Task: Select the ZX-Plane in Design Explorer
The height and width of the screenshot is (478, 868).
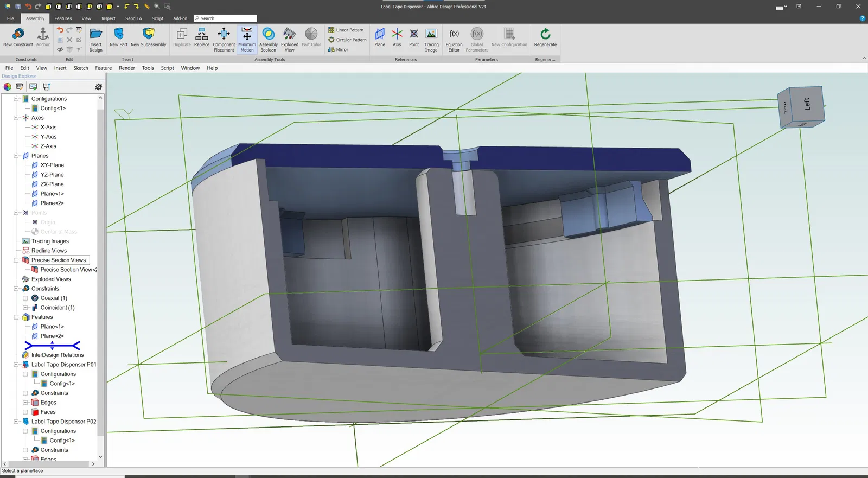Action: 52,184
